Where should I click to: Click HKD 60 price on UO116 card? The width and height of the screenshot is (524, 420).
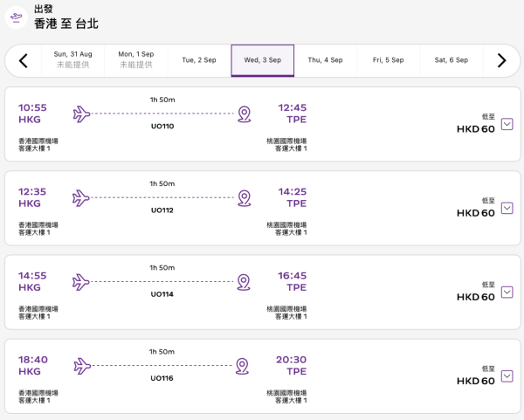coord(476,381)
